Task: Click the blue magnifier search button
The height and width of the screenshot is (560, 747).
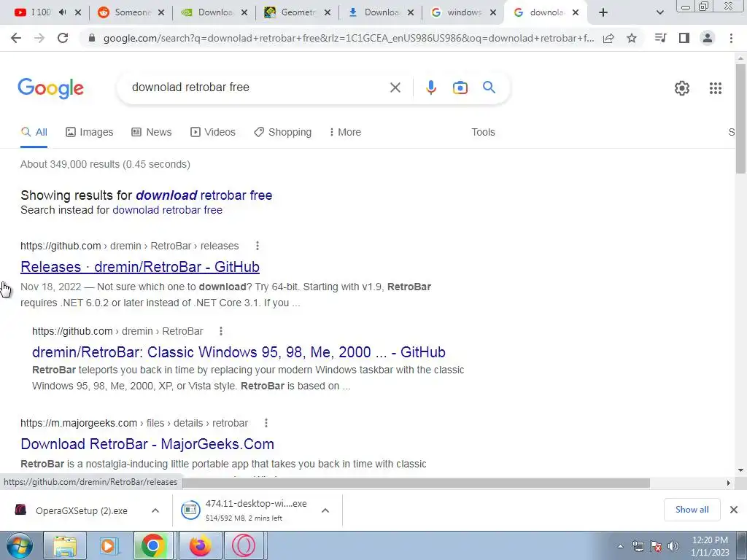Action: point(489,87)
